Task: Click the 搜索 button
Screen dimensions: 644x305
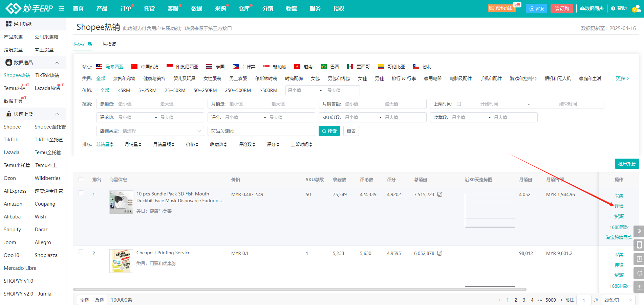Action: [329, 131]
